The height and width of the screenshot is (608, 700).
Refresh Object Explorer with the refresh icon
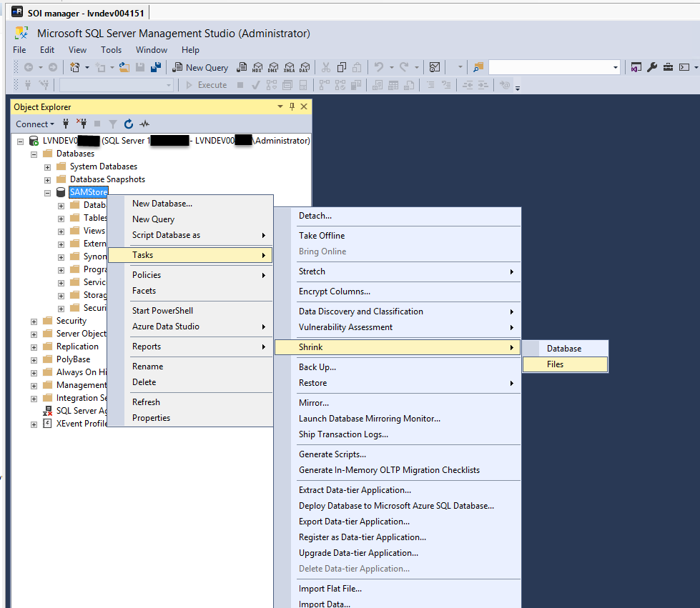[129, 124]
